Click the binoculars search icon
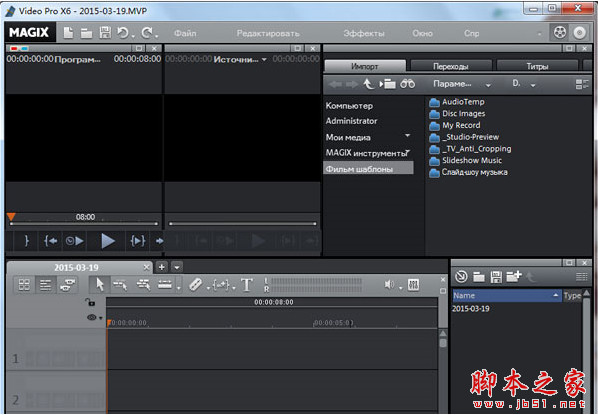Screen dimensions: 598x415 [x=407, y=84]
